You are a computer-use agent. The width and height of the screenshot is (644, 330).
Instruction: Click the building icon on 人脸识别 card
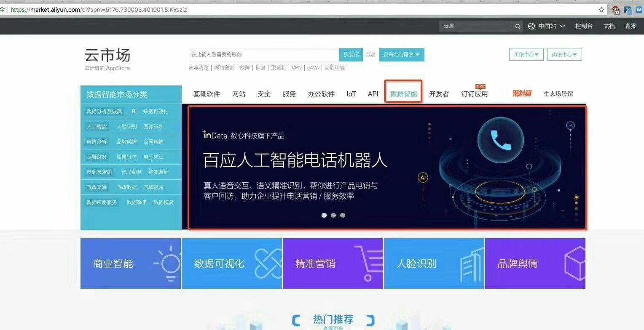tap(472, 265)
